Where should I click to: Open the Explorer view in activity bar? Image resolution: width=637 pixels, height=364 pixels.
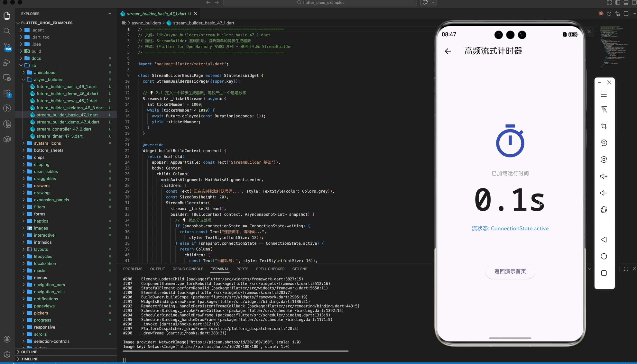(7, 15)
